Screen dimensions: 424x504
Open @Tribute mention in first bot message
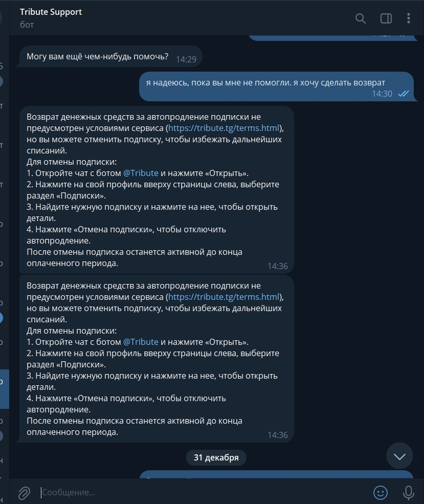coord(141,173)
